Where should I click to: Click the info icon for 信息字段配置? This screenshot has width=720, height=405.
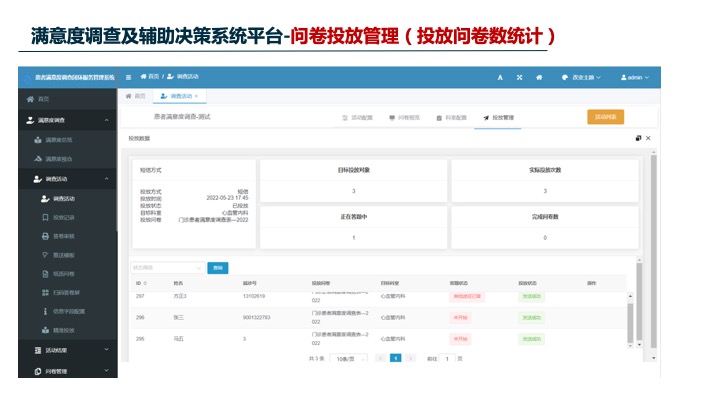point(45,311)
